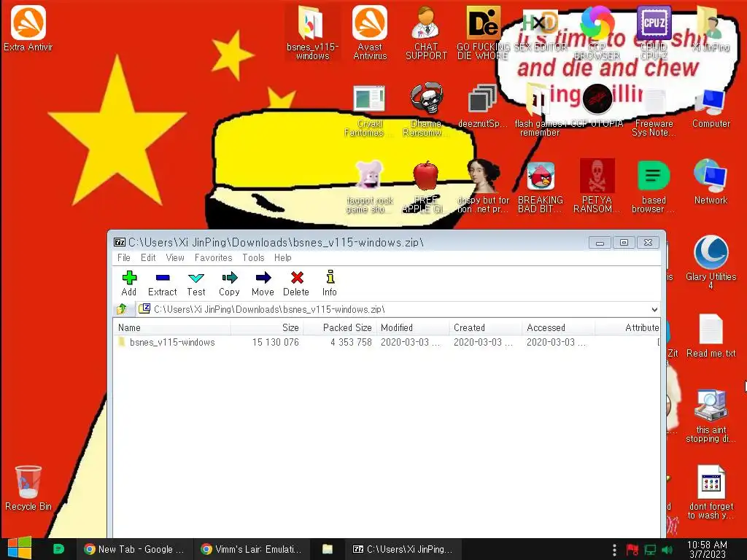Select bsnes_v115-windows folder row
The width and height of the screenshot is (747, 560).
pyautogui.click(x=387, y=343)
